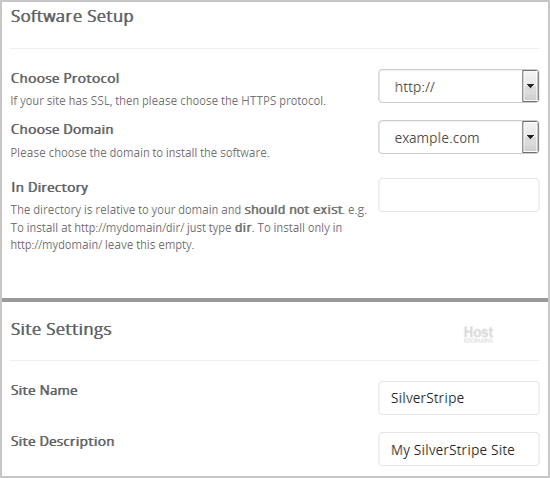The image size is (550, 478).
Task: Click the In Directory label
Action: click(x=49, y=188)
